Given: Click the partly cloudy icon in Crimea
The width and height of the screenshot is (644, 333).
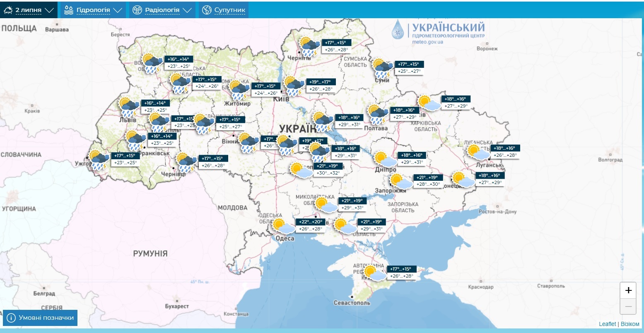Looking at the screenshot, I should pyautogui.click(x=375, y=273).
